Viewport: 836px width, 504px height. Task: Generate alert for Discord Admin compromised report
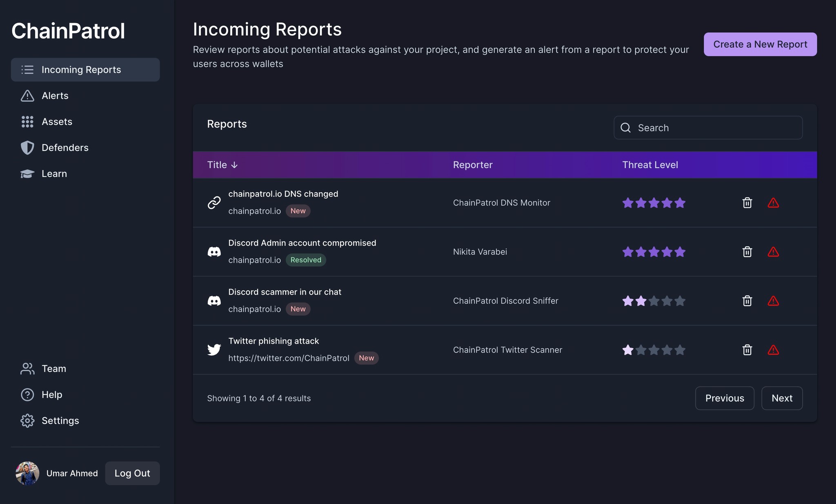tap(773, 252)
